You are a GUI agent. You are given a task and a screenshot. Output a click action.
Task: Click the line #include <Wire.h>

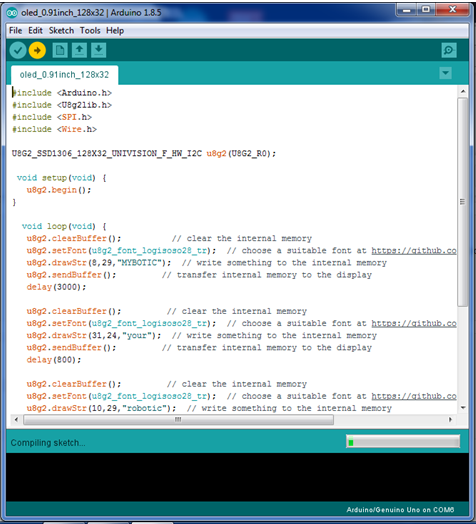click(54, 129)
